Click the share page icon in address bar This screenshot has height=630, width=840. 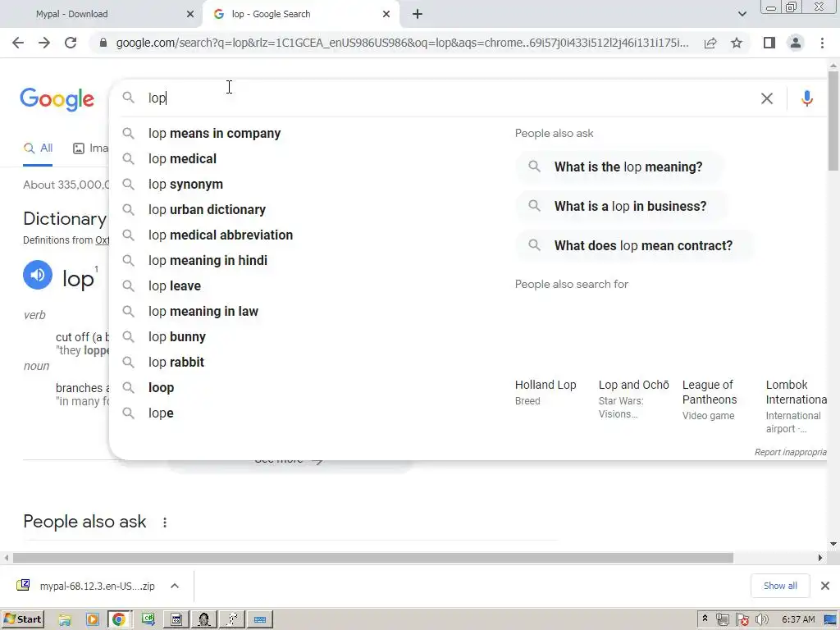(710, 43)
